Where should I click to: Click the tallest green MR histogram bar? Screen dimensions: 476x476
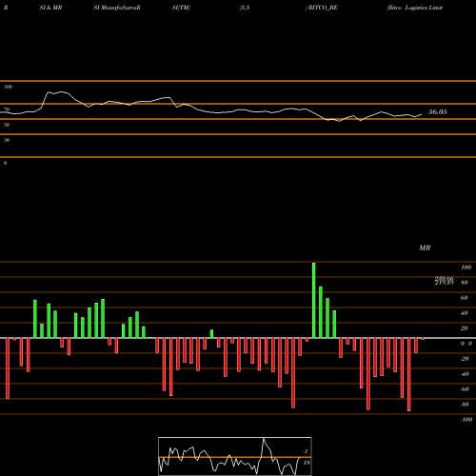[314, 300]
